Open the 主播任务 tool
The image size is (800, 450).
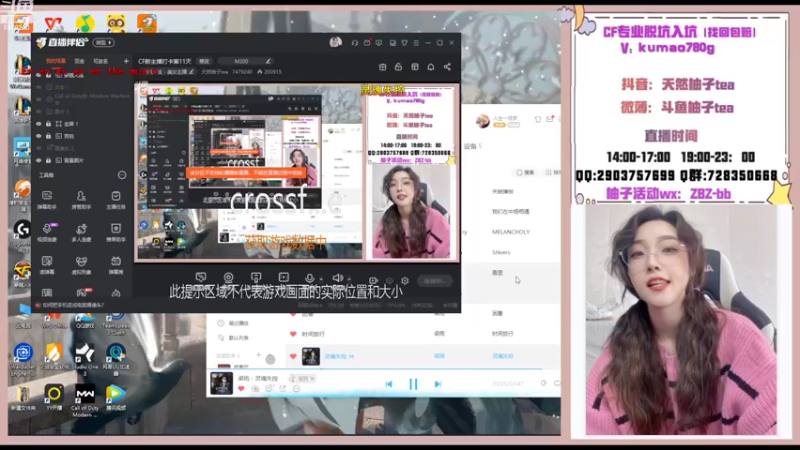[x=116, y=199]
